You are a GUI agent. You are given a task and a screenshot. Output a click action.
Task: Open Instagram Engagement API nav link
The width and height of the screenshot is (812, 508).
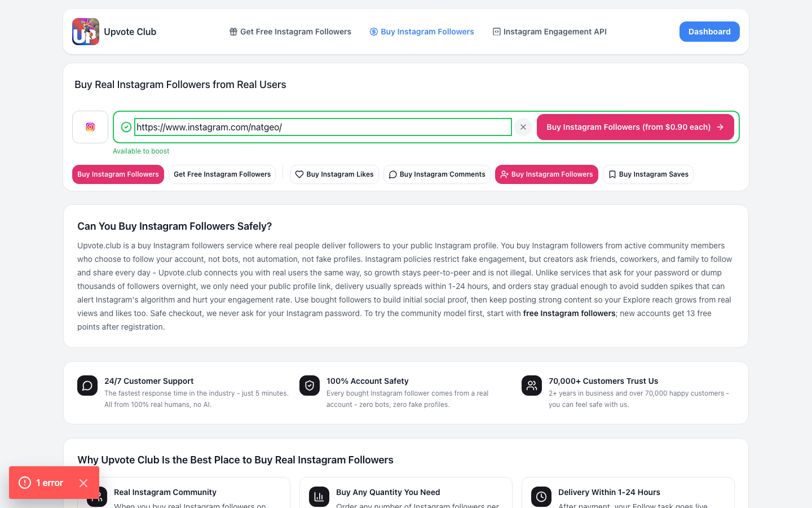(x=550, y=32)
